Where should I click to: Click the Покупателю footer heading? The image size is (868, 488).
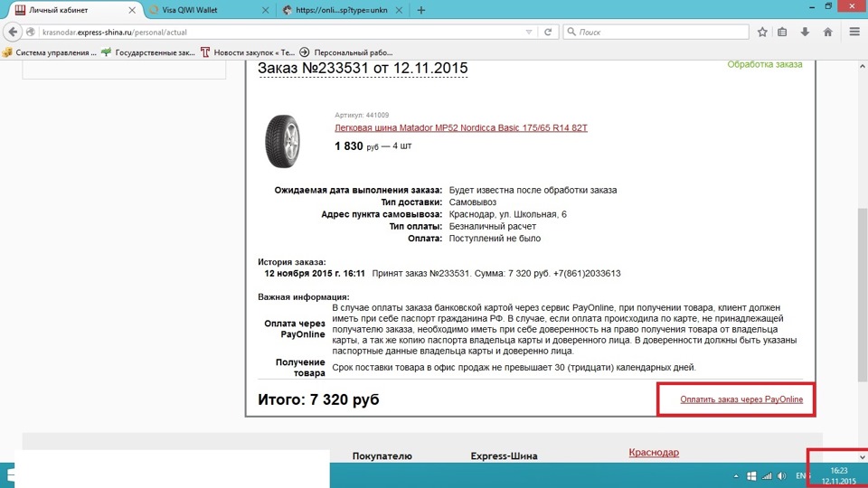coord(382,455)
